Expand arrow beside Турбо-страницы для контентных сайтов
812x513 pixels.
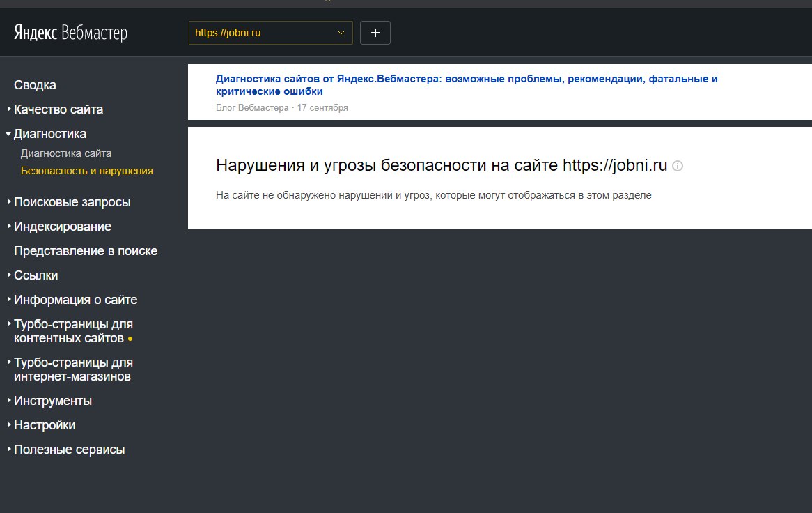(9, 323)
